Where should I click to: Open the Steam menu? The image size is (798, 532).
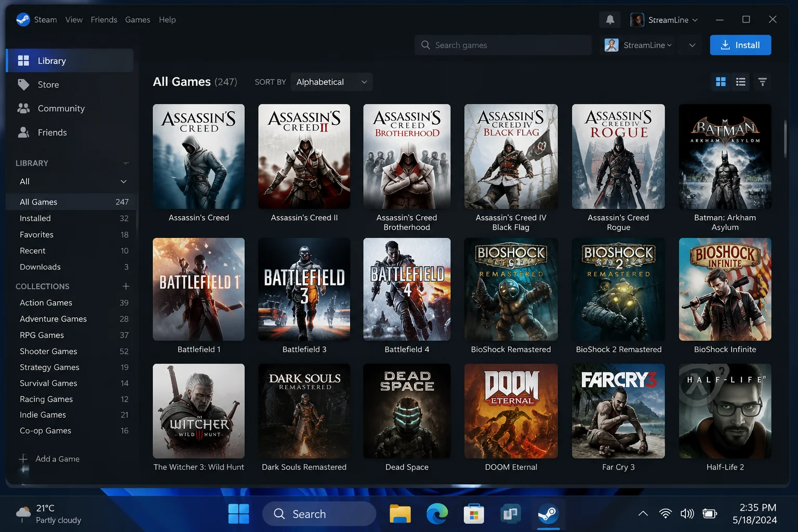coord(46,20)
